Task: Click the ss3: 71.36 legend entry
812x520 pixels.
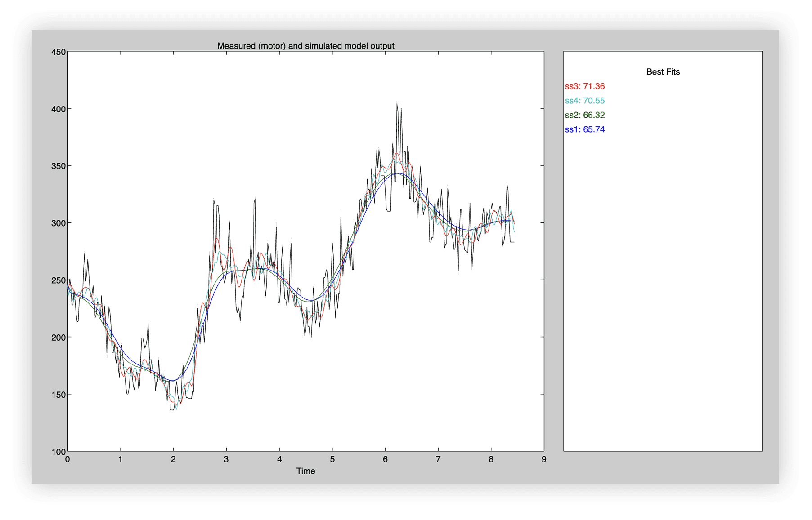Action: 584,86
